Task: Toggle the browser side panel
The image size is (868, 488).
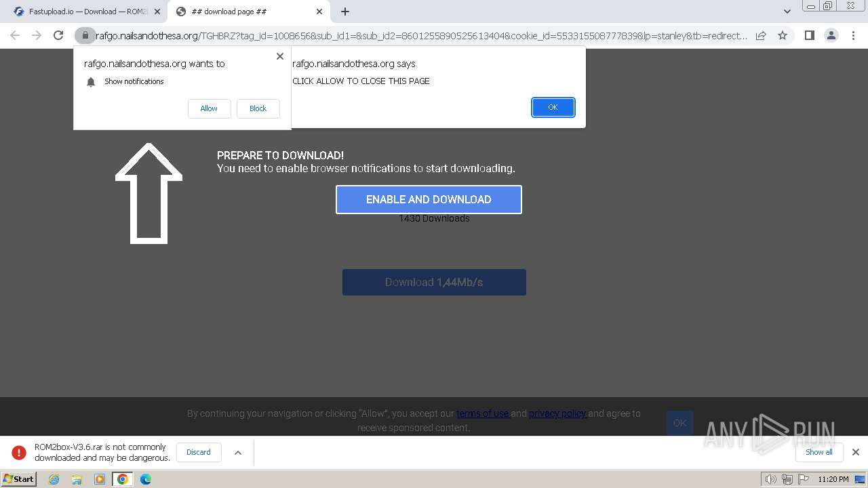Action: click(809, 35)
